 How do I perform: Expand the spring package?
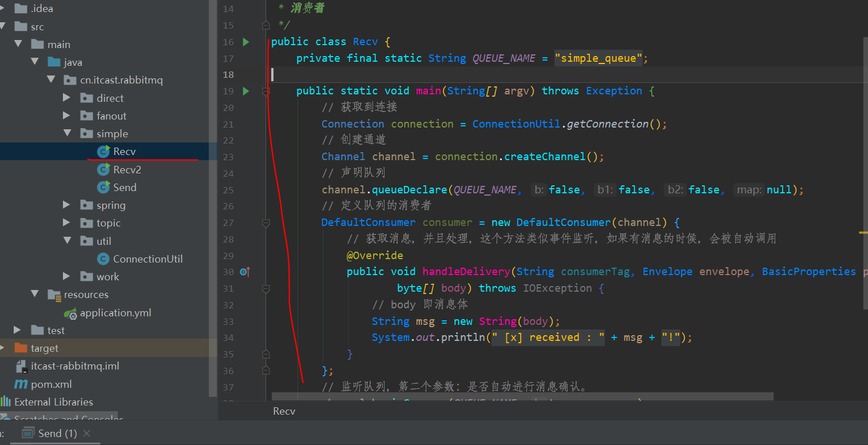coord(67,205)
